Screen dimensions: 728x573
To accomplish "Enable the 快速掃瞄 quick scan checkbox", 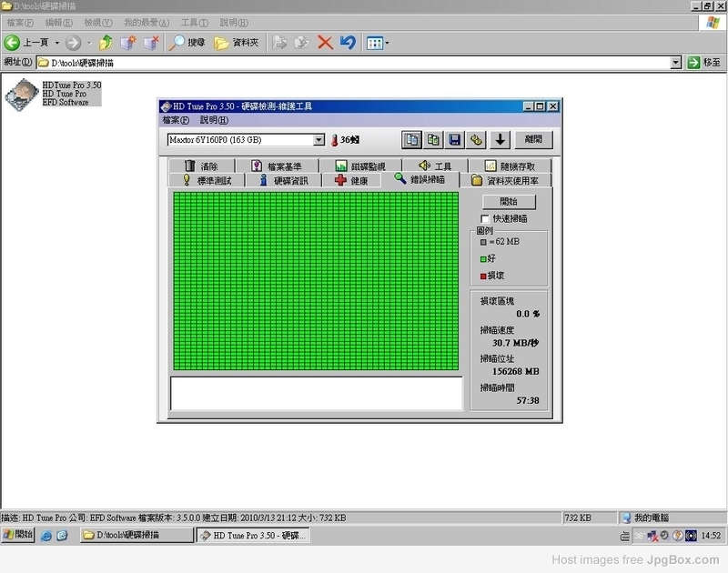I will pyautogui.click(x=485, y=219).
